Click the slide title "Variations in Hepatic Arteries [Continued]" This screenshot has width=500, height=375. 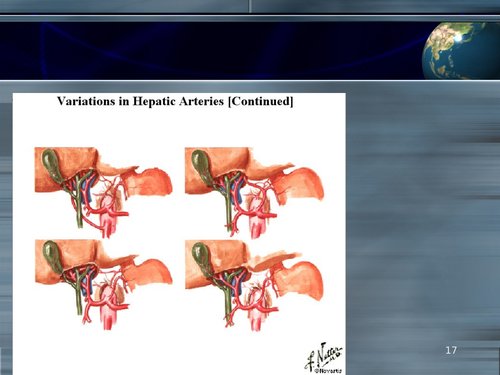pyautogui.click(x=175, y=101)
